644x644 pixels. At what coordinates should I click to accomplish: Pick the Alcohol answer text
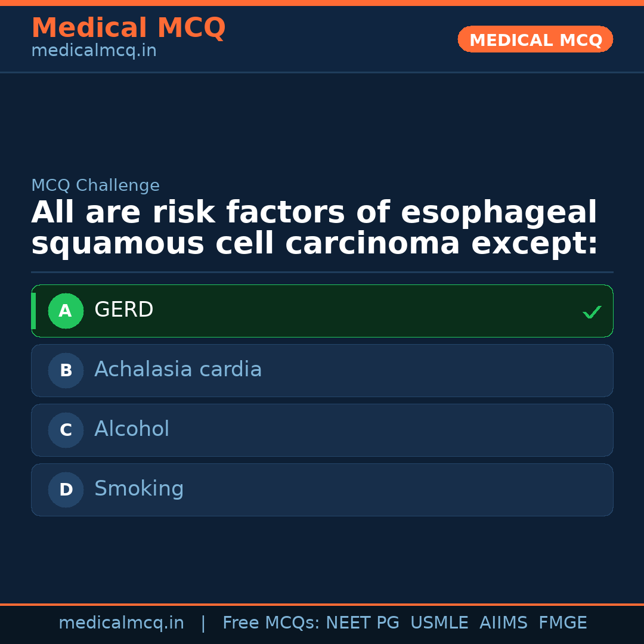[x=132, y=429]
